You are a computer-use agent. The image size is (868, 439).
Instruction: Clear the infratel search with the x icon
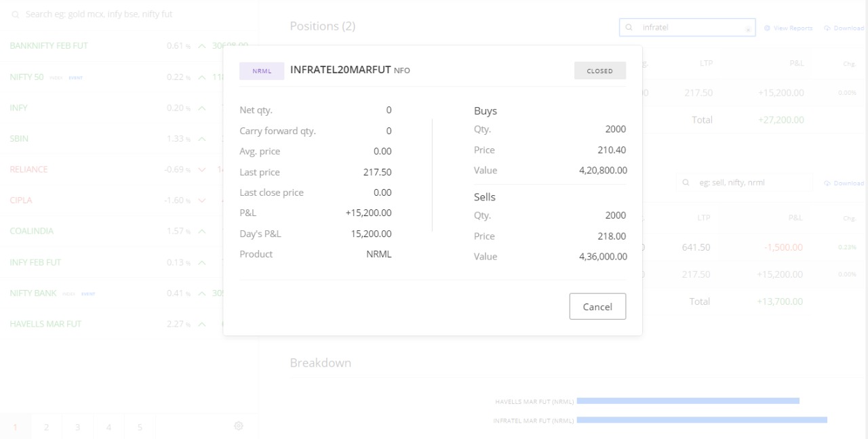pyautogui.click(x=748, y=28)
